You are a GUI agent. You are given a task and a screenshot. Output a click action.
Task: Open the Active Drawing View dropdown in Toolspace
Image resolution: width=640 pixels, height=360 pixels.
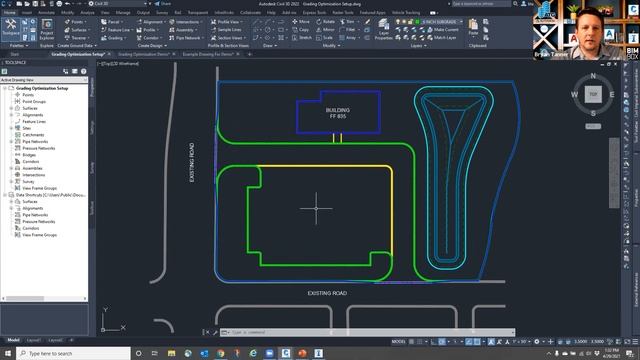pos(44,80)
